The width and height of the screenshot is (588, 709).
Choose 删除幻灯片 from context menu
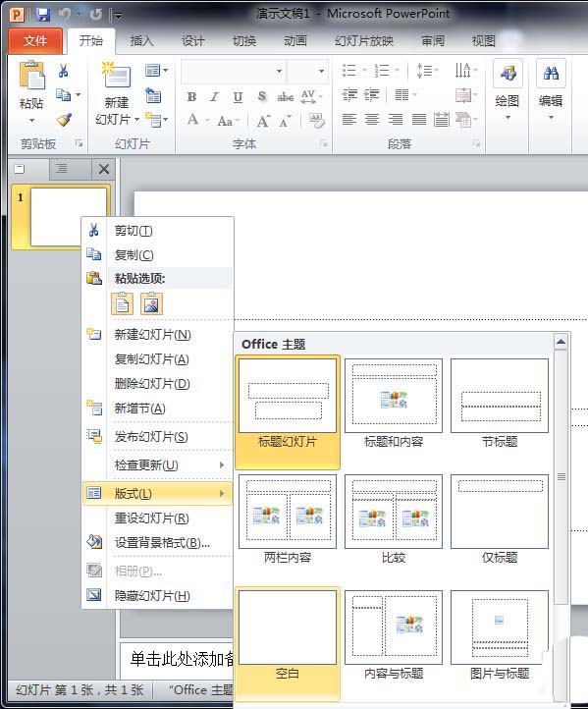[157, 383]
